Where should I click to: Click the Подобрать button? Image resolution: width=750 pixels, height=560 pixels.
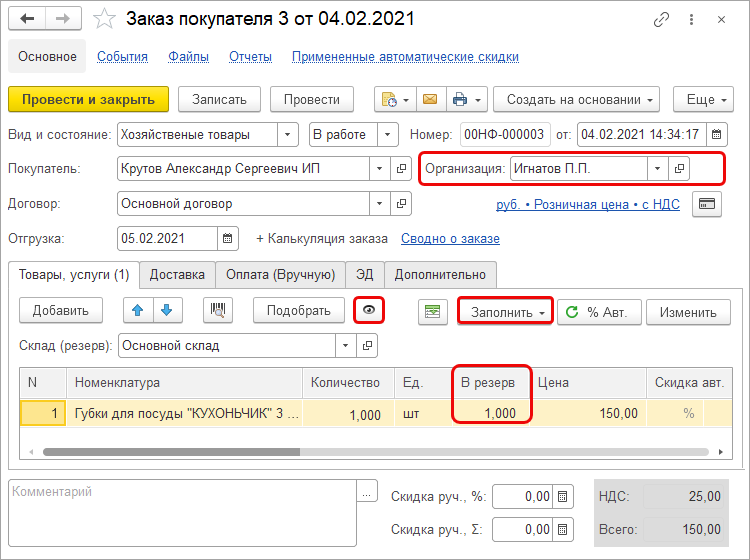[x=299, y=310]
